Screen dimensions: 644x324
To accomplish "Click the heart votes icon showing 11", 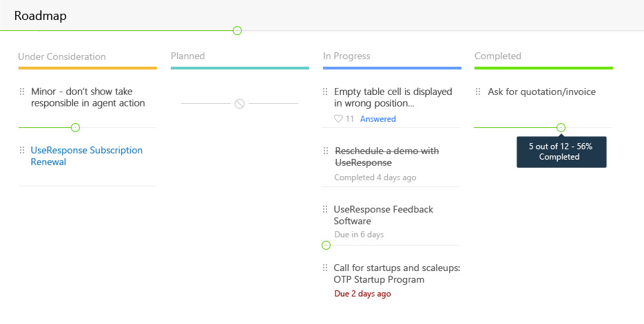I will (x=338, y=119).
